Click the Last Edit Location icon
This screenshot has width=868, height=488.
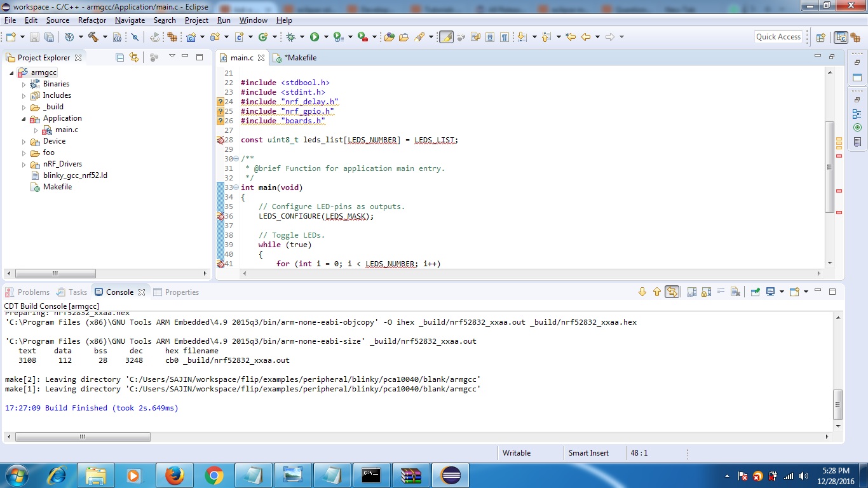[571, 37]
